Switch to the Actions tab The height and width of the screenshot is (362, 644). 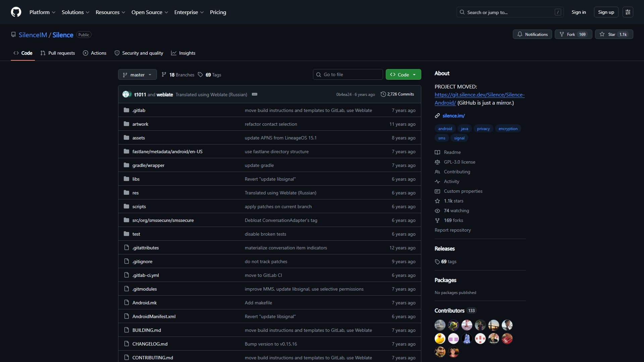[x=95, y=53]
